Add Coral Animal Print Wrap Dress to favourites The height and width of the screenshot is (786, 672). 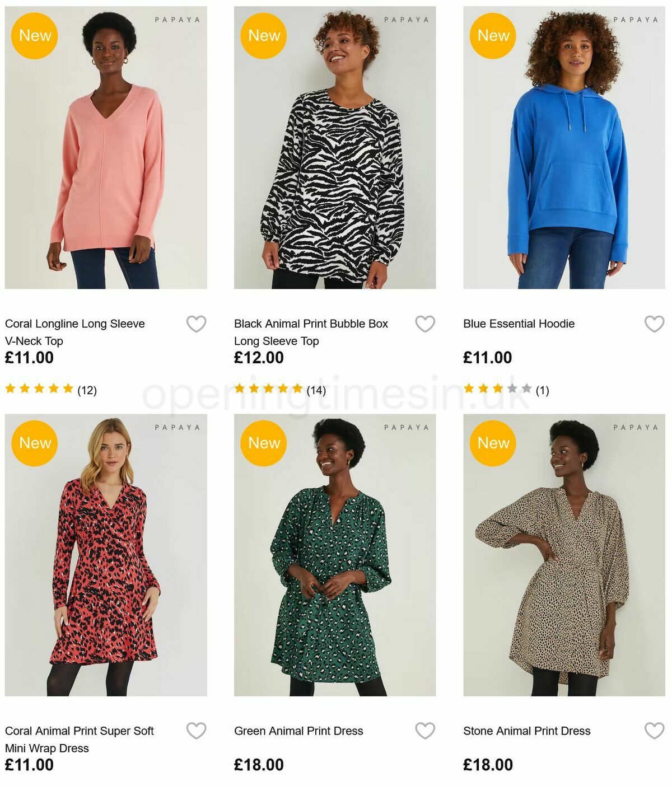(196, 731)
